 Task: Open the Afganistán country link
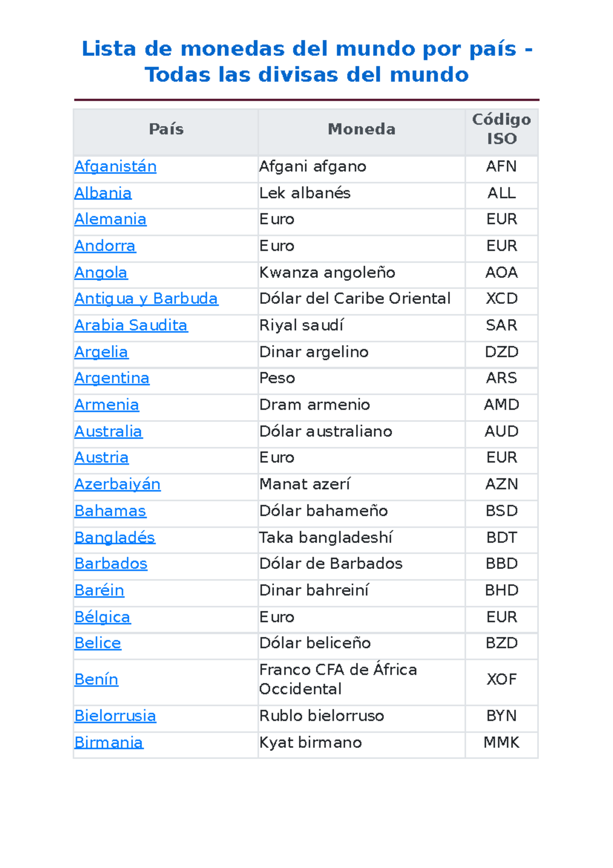coord(115,167)
